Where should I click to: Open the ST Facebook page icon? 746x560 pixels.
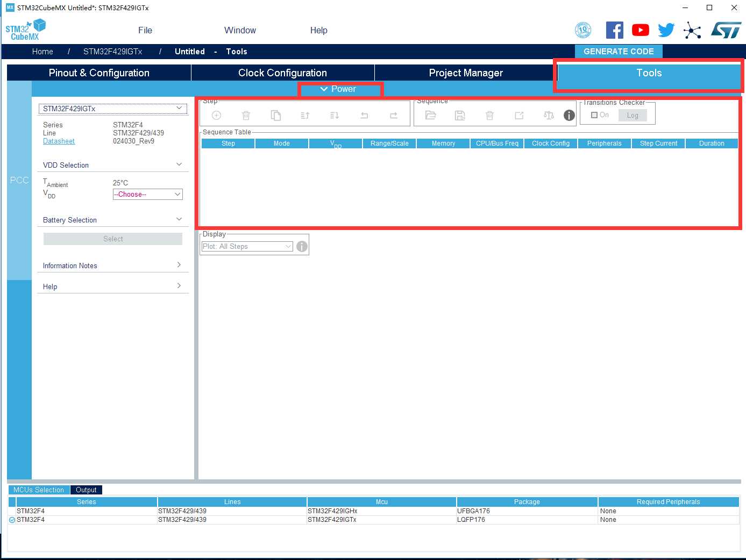point(615,30)
